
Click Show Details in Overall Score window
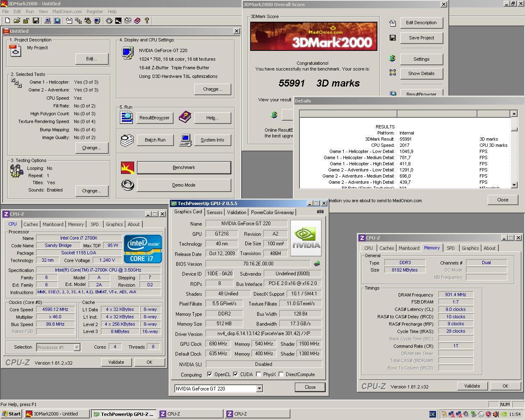tap(421, 73)
